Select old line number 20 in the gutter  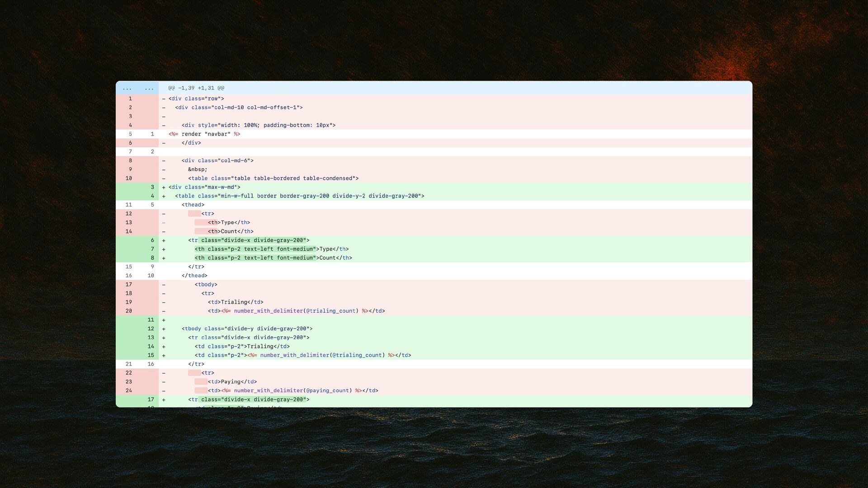(129, 311)
